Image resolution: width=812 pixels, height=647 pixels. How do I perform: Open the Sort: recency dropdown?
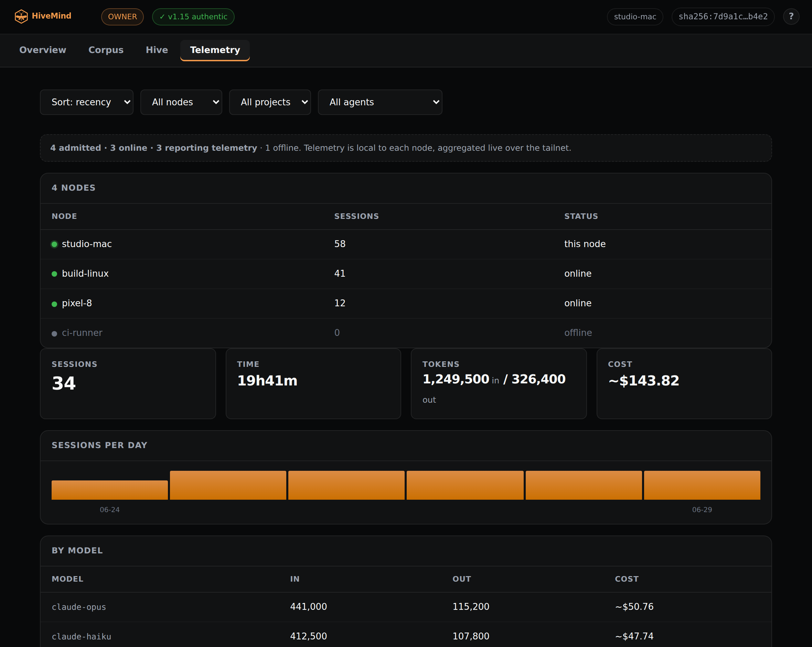pyautogui.click(x=87, y=102)
